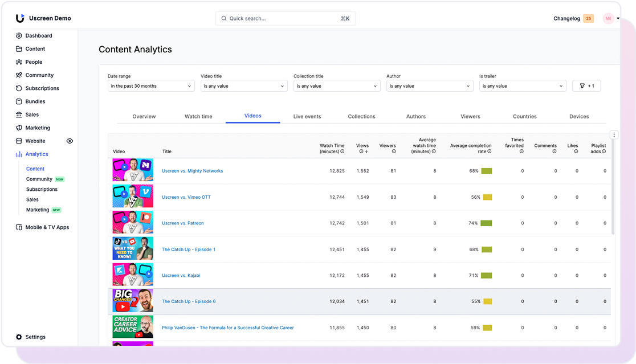The height and width of the screenshot is (364, 636).
Task: Toggle the Website visibility eye icon
Action: point(70,141)
